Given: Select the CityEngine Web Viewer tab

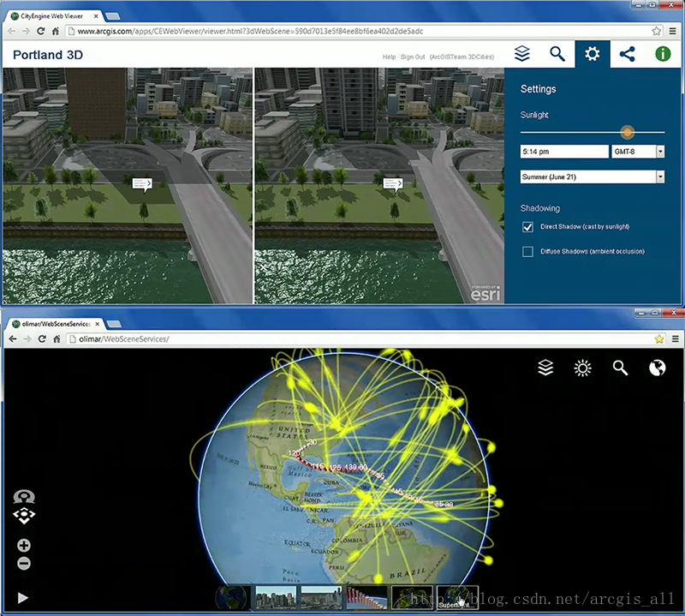Looking at the screenshot, I should coord(53,15).
